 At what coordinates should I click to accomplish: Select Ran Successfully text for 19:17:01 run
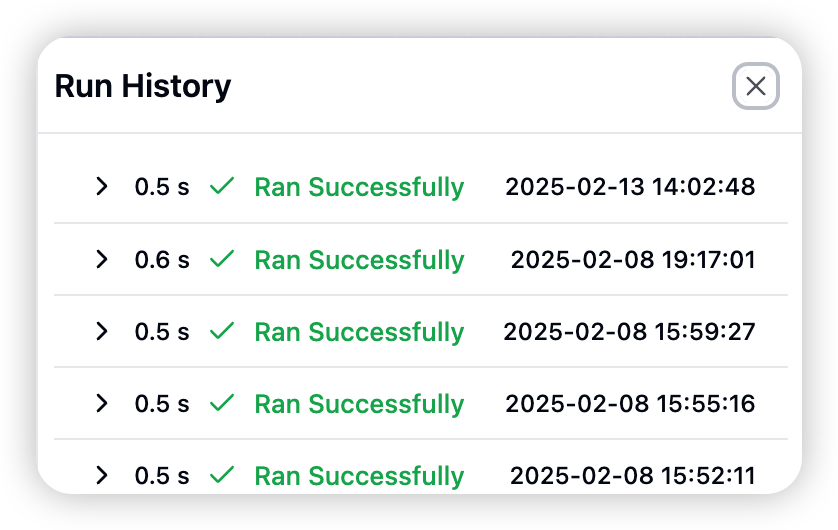(x=359, y=260)
